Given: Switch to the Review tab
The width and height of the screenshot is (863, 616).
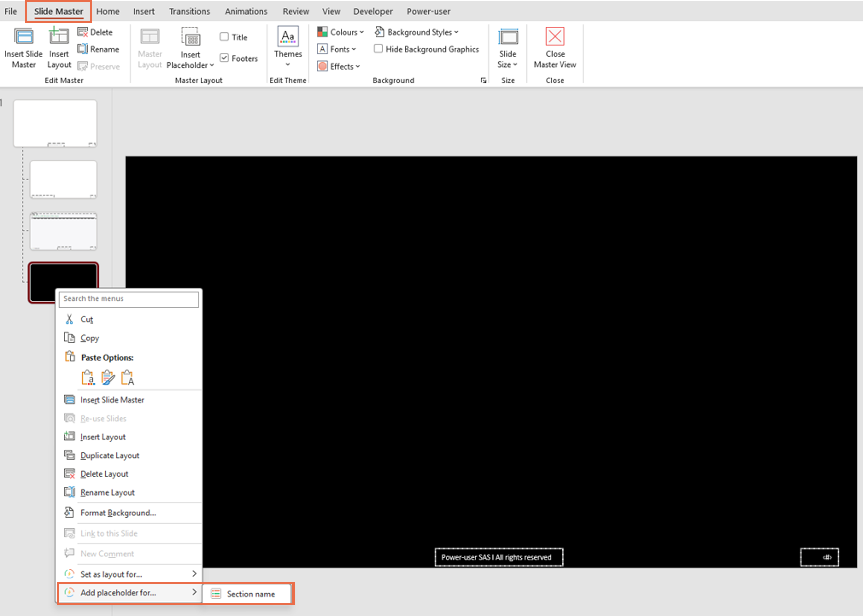Looking at the screenshot, I should [296, 11].
